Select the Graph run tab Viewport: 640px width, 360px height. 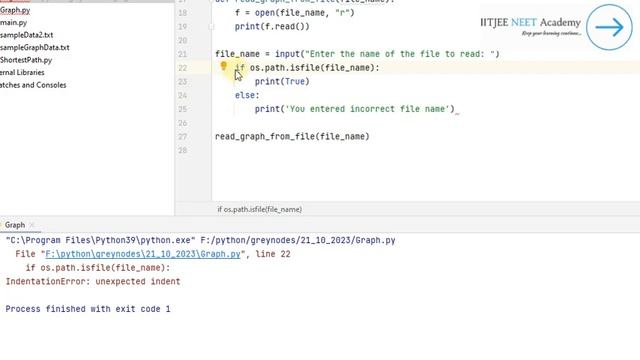(x=15, y=225)
